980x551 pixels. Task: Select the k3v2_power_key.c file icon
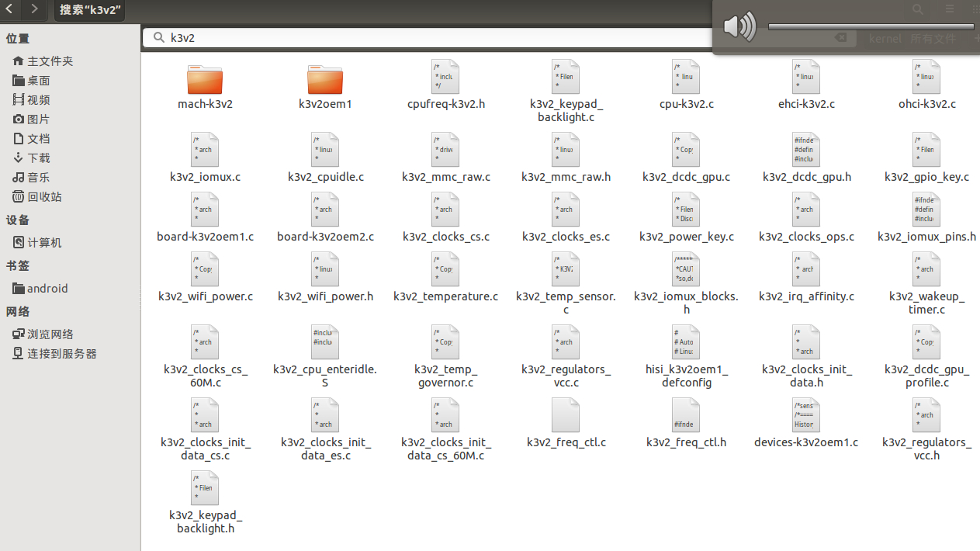(686, 210)
